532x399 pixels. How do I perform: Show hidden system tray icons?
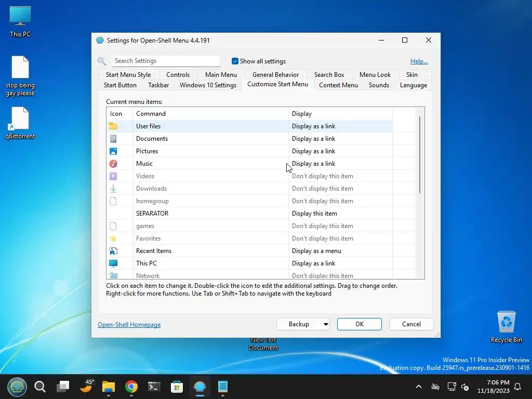419,387
